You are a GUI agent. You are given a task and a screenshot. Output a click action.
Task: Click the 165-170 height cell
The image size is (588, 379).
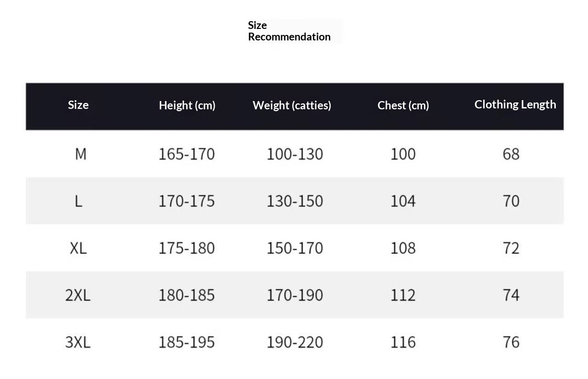[x=187, y=154]
